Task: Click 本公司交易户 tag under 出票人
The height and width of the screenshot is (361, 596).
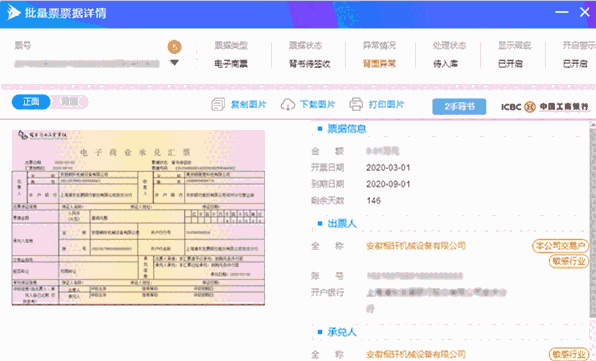Action: click(x=560, y=246)
